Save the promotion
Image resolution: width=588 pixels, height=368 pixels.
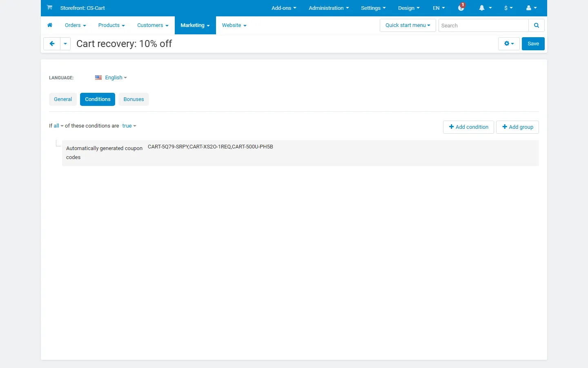click(533, 44)
